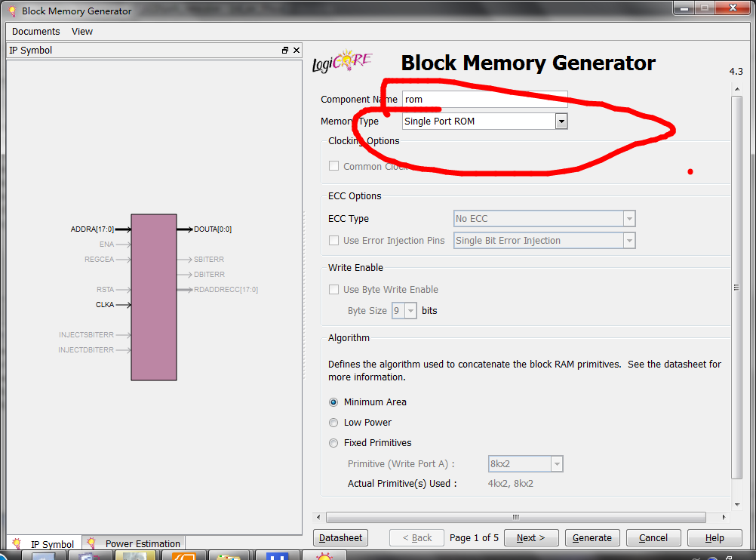Select the Low Power algorithm
Image resolution: width=756 pixels, height=560 pixels.
click(333, 423)
